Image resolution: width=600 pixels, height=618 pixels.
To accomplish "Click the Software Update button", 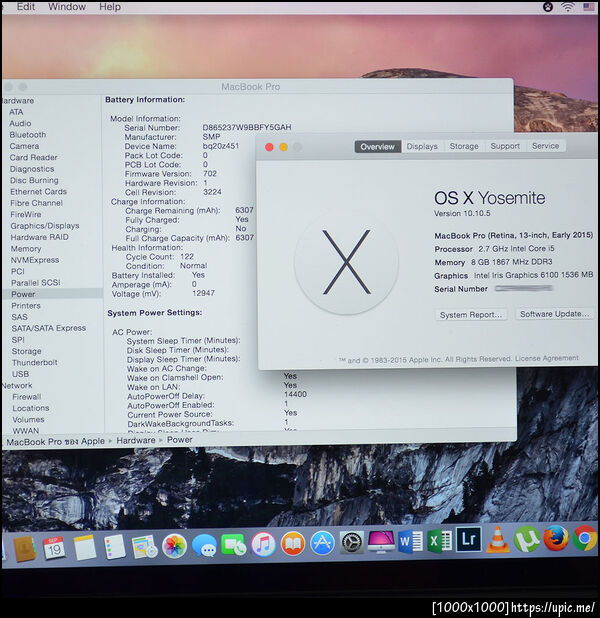I will pos(555,314).
